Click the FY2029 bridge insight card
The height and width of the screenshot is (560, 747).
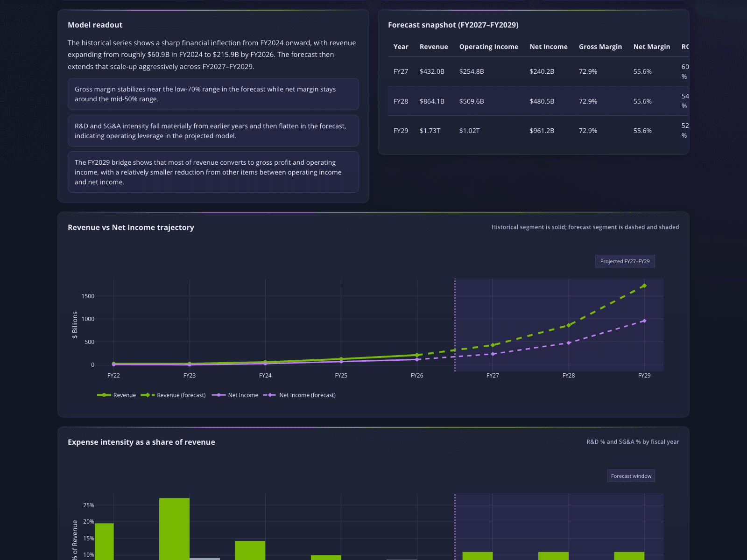click(213, 172)
